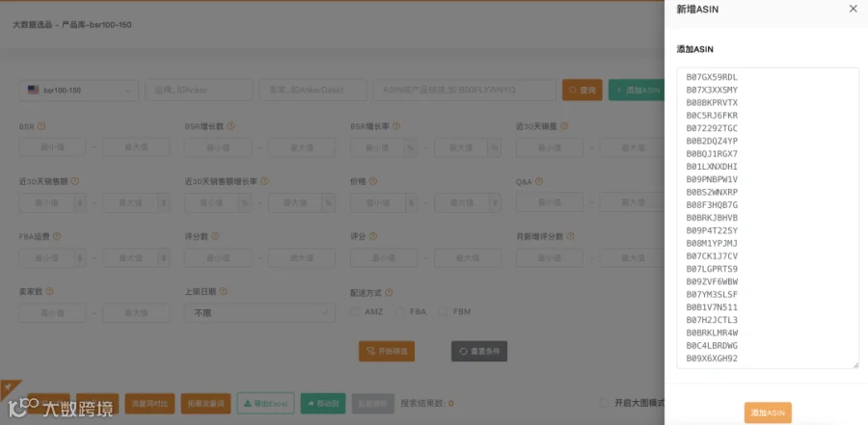Screen dimensions: 868x425
Task: Tick the FBM delivery checkbox
Action: coord(443,311)
